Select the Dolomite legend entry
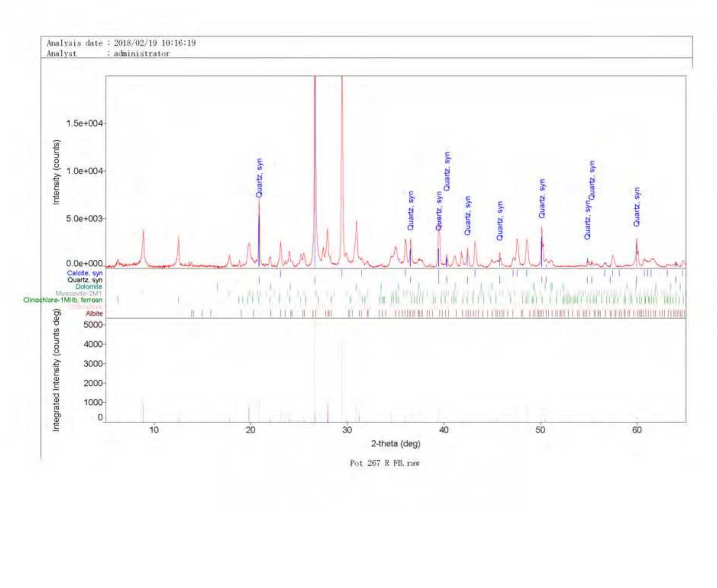This screenshot has width=717, height=588. (x=88, y=287)
